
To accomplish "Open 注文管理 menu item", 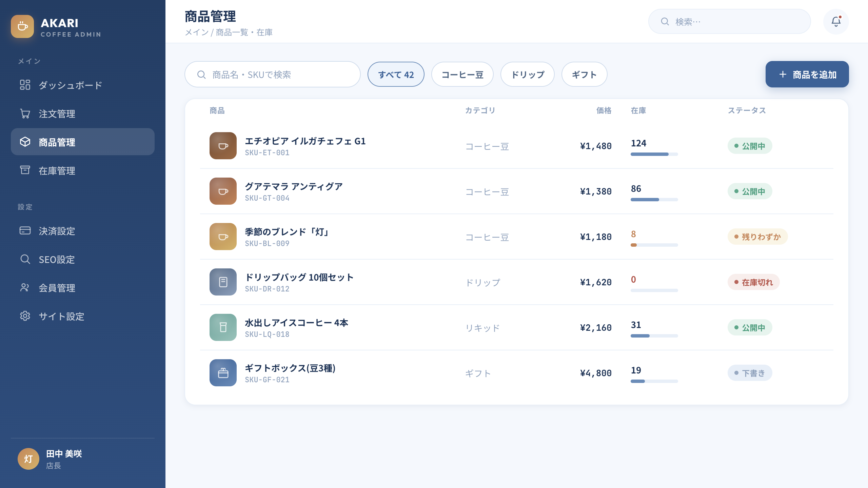I will 83,113.
